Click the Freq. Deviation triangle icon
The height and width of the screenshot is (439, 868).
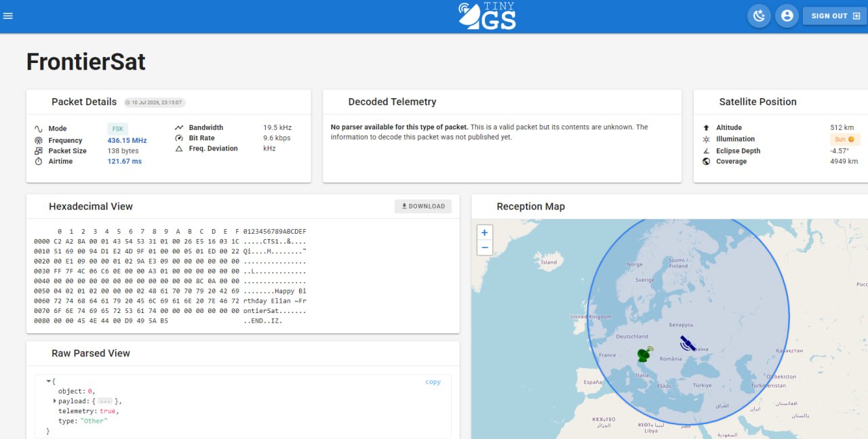tap(179, 148)
